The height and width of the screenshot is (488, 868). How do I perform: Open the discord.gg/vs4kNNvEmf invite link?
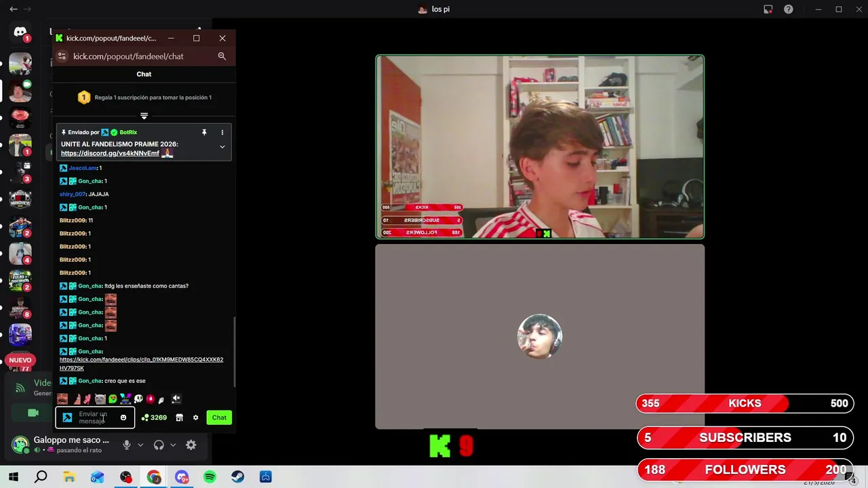coord(110,153)
